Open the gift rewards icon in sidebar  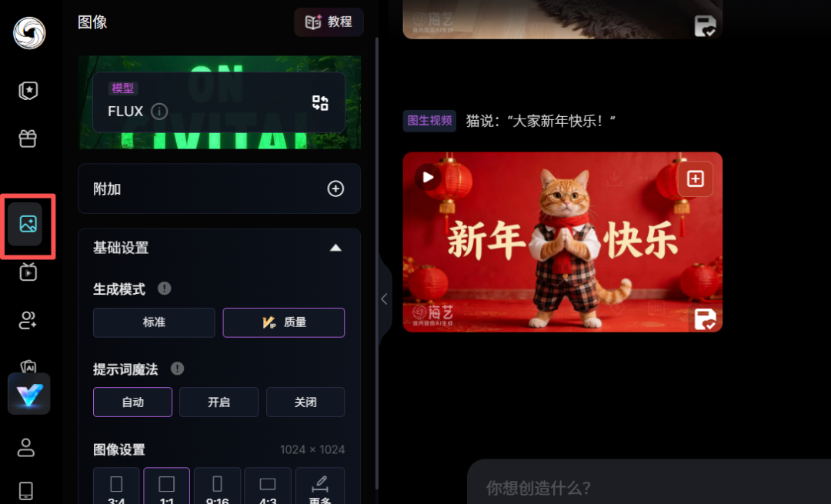pos(28,138)
